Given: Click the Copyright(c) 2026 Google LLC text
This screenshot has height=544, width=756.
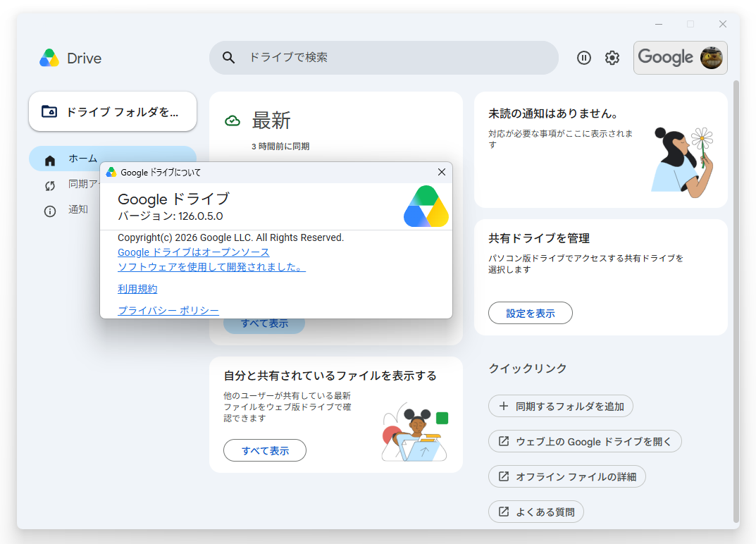Looking at the screenshot, I should (x=230, y=237).
